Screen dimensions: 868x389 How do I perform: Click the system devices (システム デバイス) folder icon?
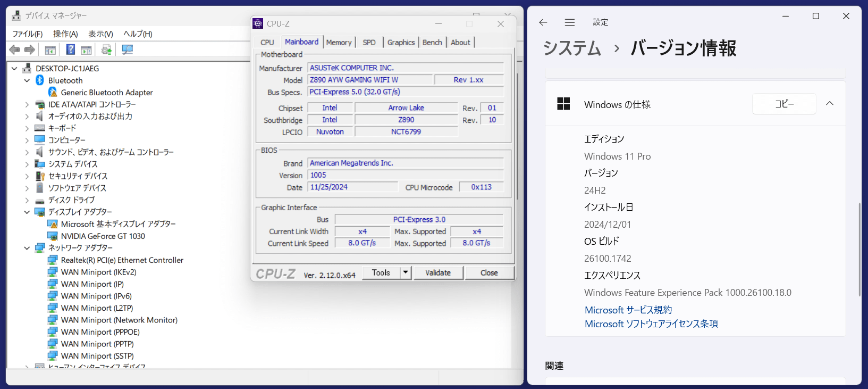click(x=40, y=164)
